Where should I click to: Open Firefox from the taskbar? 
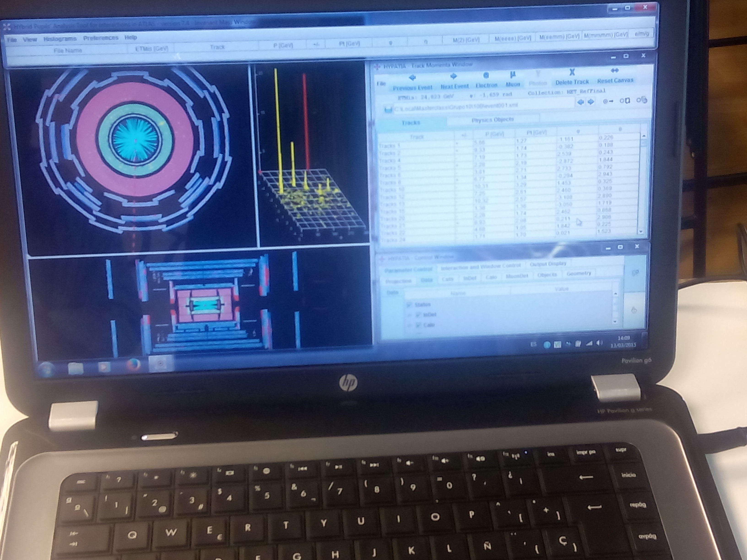tap(133, 365)
